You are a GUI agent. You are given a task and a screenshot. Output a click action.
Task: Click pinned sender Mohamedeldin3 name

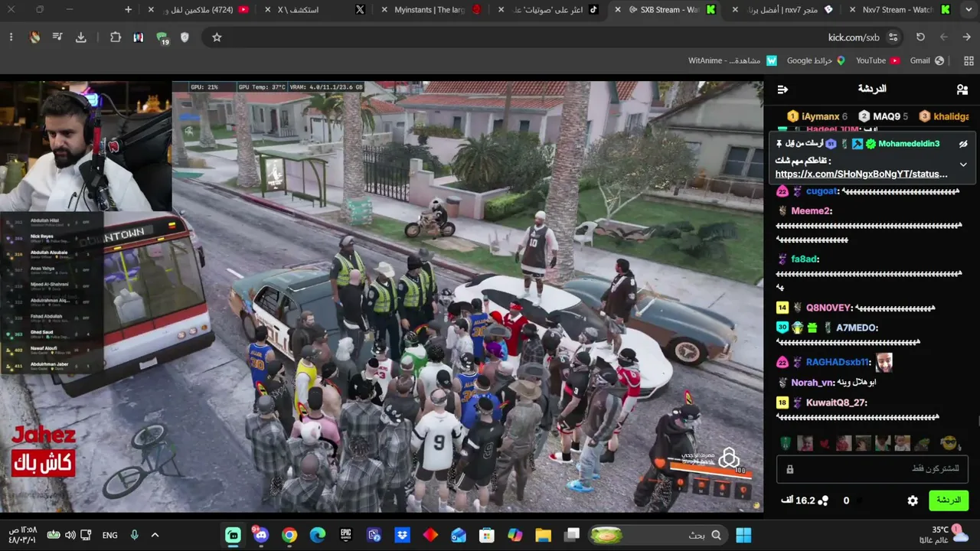point(909,144)
